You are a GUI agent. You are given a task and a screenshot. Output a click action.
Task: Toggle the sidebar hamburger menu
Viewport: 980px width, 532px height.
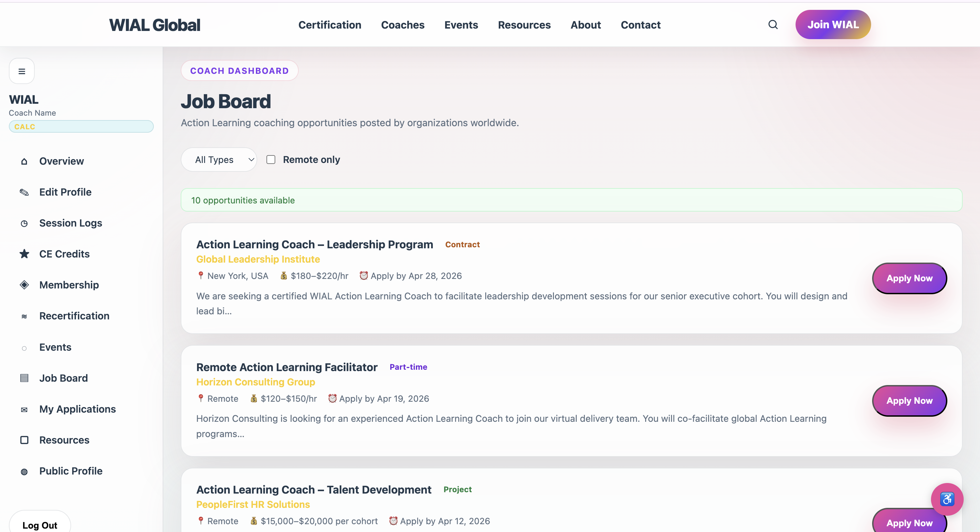[22, 71]
